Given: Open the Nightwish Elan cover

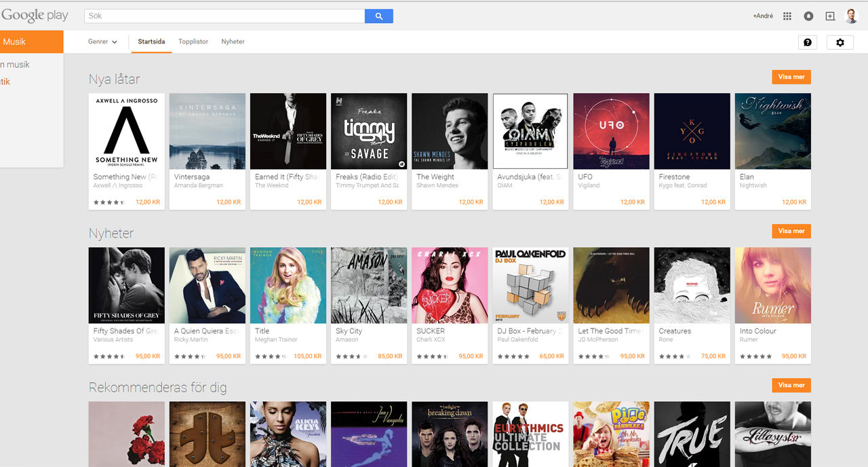Looking at the screenshot, I should pyautogui.click(x=773, y=131).
